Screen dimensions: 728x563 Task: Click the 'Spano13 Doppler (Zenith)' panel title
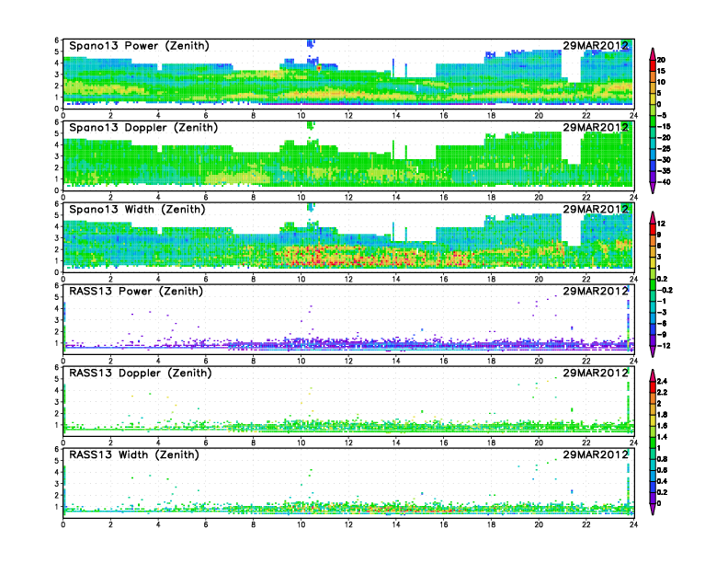(143, 128)
